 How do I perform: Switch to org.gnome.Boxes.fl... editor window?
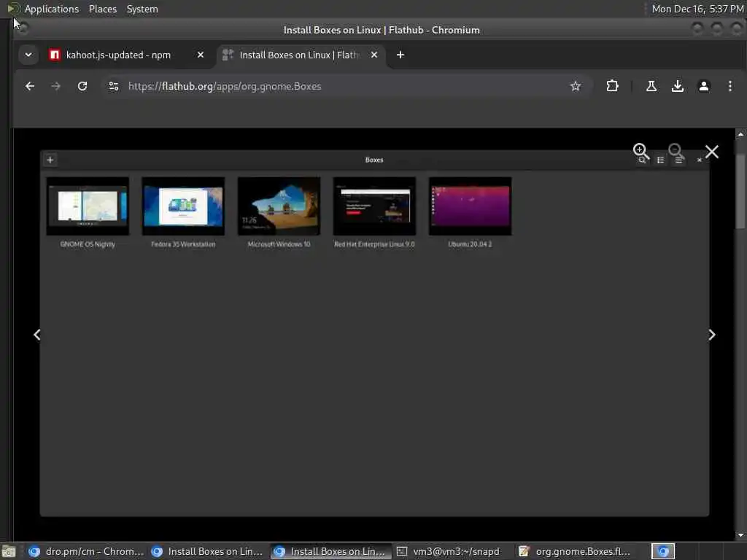575,551
